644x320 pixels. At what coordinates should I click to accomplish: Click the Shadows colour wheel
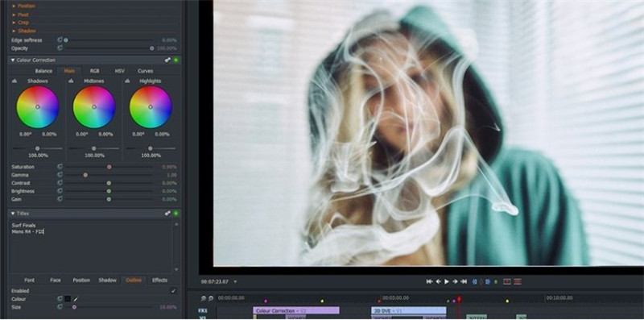37,107
